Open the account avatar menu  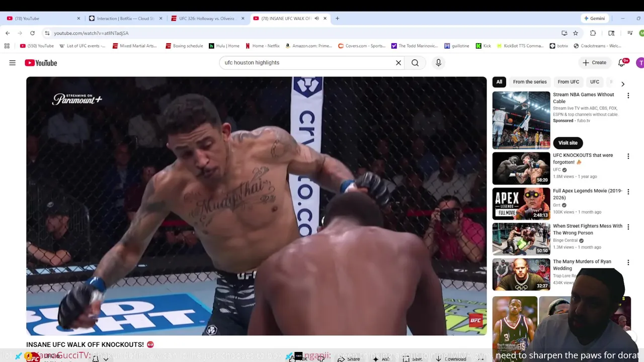(640, 63)
